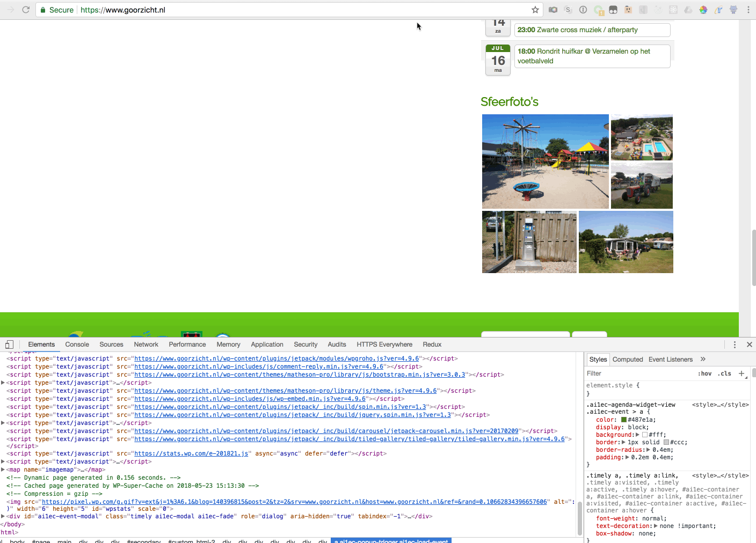This screenshot has width=756, height=543.
Task: Open the Redux tab
Action: coord(432,344)
